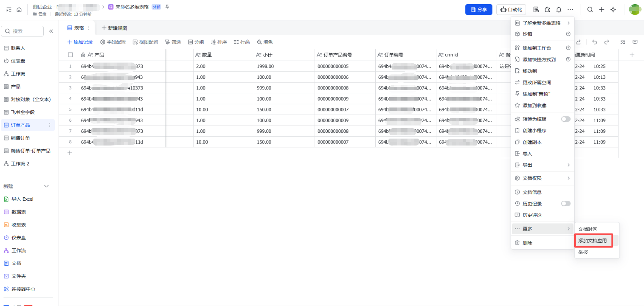Check the select-all checkbox in table header
This screenshot has width=644, height=306.
70,55
